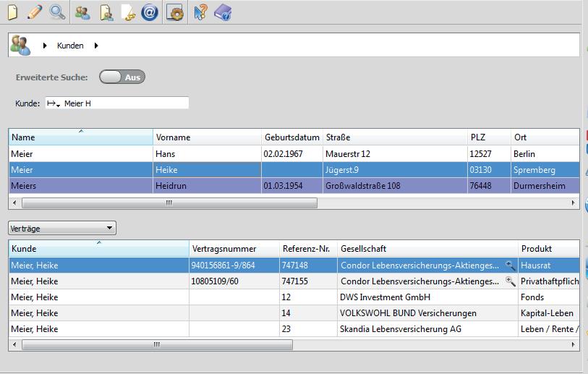Image resolution: width=588 pixels, height=374 pixels.
Task: Open the search mode arrow in Kunde field
Action: (54, 103)
